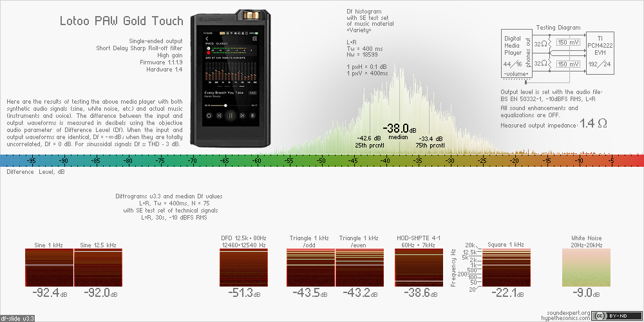
Task: Click the 'Hardware 1.4' line
Action: point(164,69)
